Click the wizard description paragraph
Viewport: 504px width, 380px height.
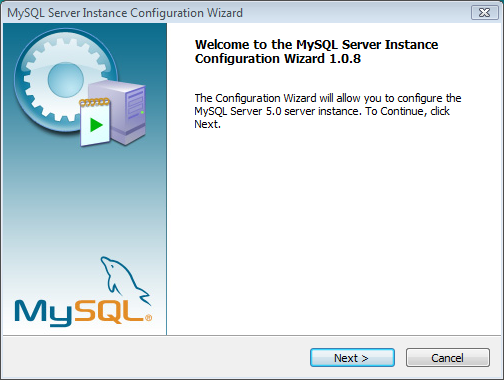pyautogui.click(x=328, y=111)
